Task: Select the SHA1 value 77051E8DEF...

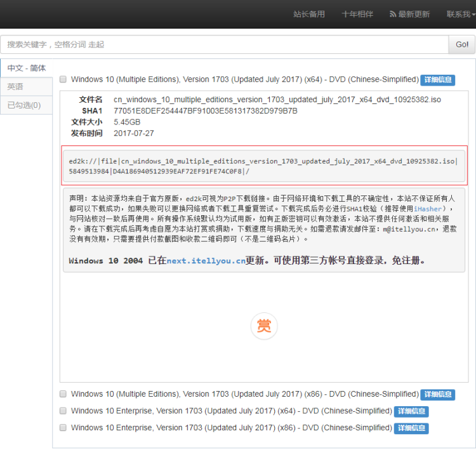Action: click(206, 111)
